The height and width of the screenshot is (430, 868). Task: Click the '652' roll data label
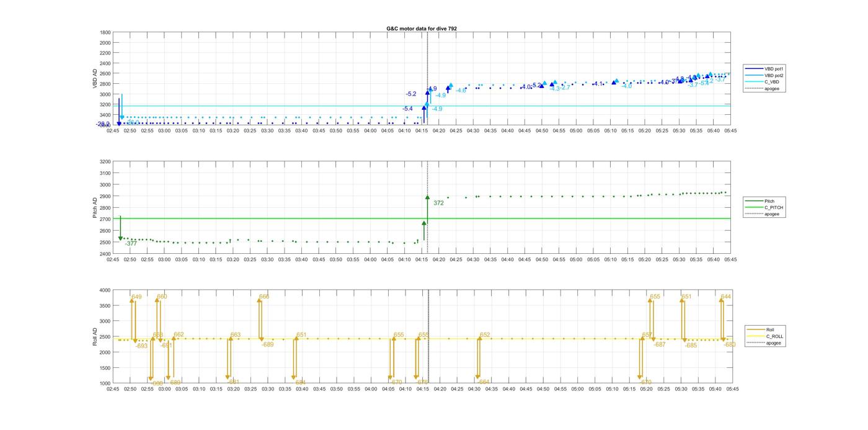click(x=485, y=335)
